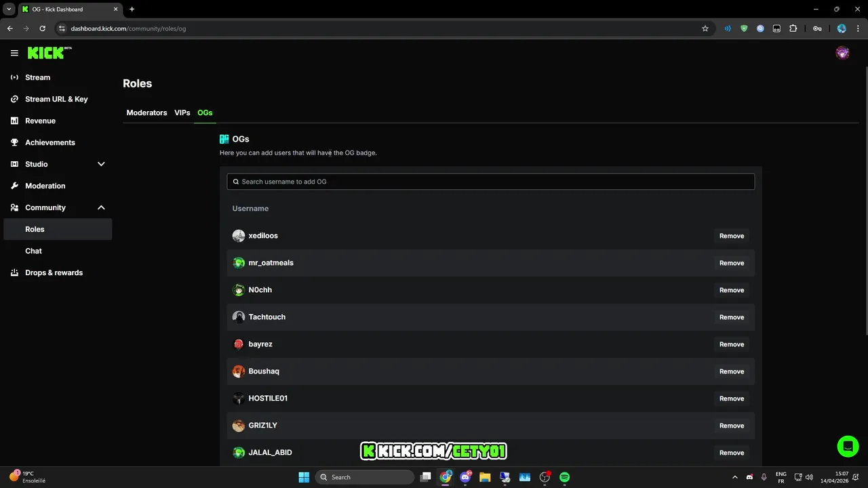
Task: Switch to the Moderators tab
Action: [x=146, y=113]
